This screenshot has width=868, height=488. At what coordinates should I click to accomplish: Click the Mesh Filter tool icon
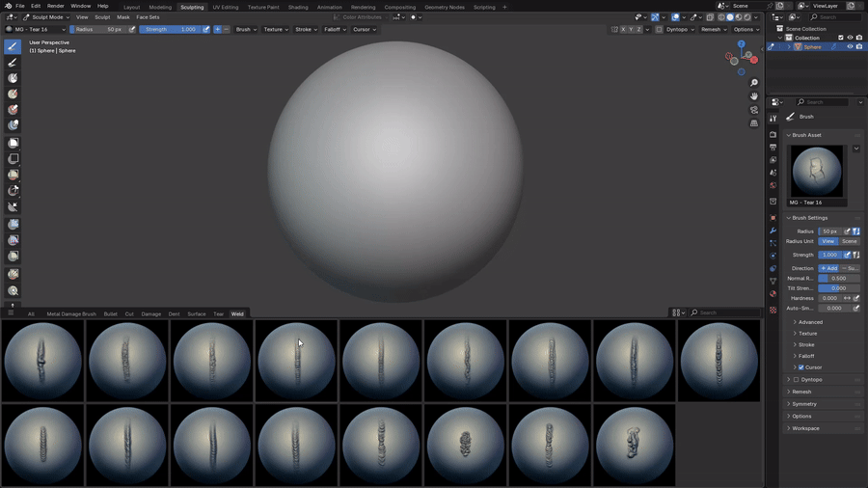(13, 224)
